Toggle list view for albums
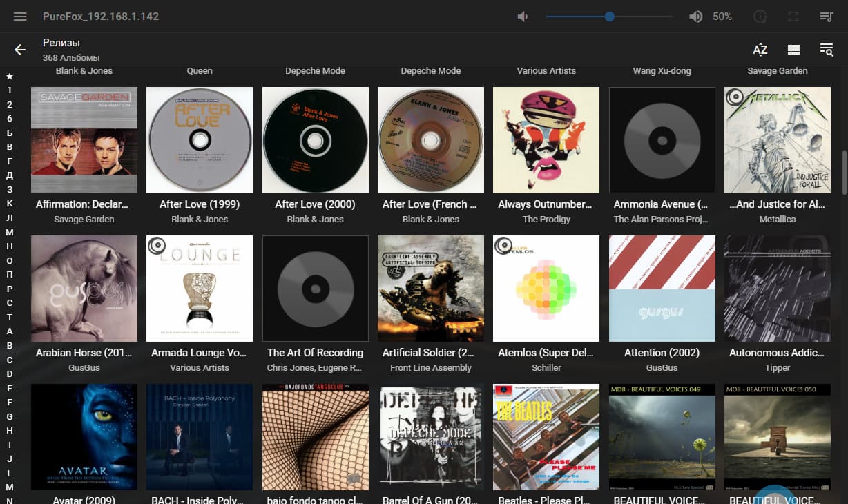Screen dimensions: 848x504 793,50
